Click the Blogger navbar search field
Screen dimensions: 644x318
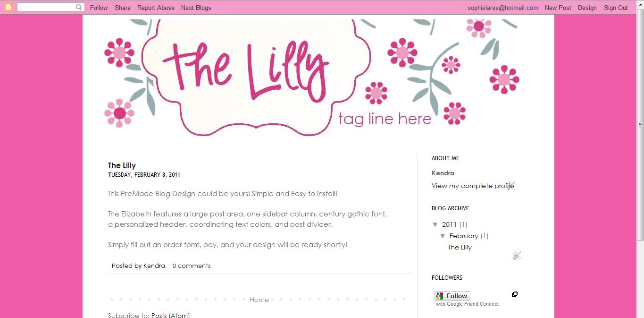[47, 8]
